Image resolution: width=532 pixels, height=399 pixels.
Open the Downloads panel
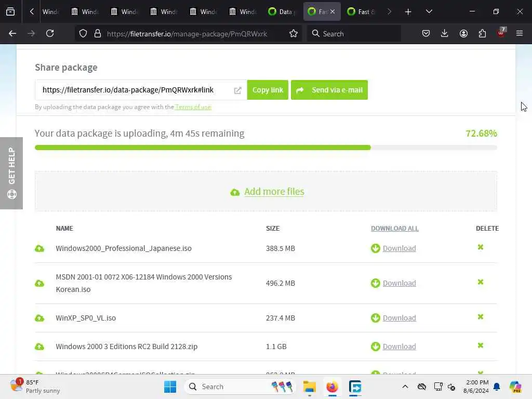click(445, 34)
